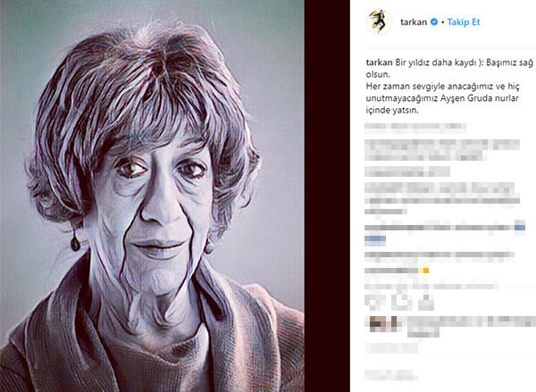Viewport: 536px width, 392px height.
Task: Open the second blurred multi-line comment
Action: click(442, 150)
